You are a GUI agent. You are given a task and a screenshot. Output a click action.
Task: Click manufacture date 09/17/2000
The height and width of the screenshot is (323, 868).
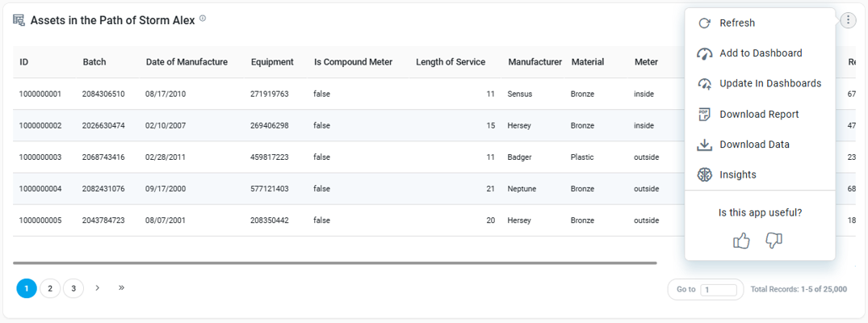click(x=166, y=189)
